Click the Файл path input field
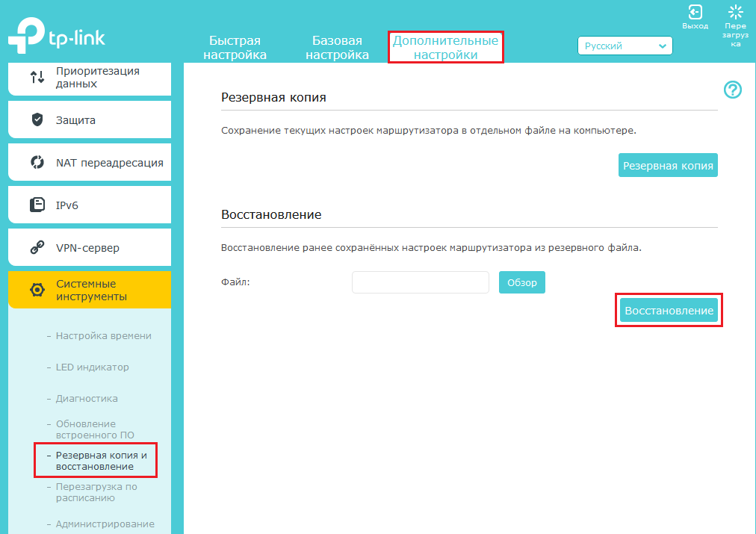Image resolution: width=756 pixels, height=534 pixels. [421, 282]
